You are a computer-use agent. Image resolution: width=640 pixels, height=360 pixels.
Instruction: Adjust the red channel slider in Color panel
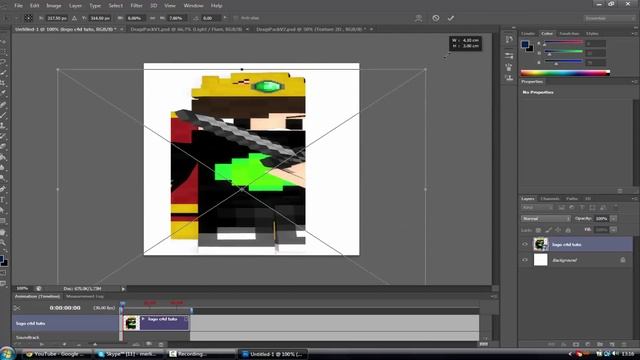(x=563, y=42)
